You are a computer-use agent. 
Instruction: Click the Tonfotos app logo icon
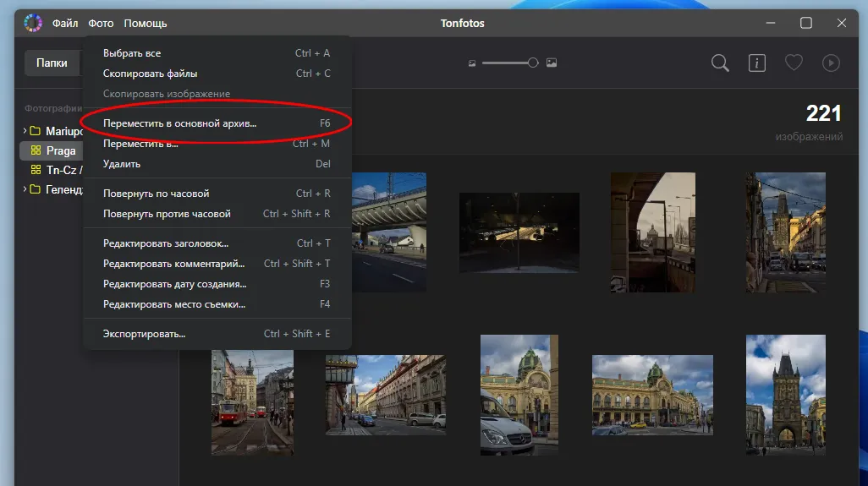click(32, 23)
